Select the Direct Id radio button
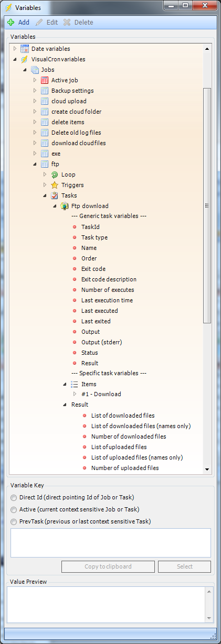The height and width of the screenshot is (644, 221). (x=14, y=496)
